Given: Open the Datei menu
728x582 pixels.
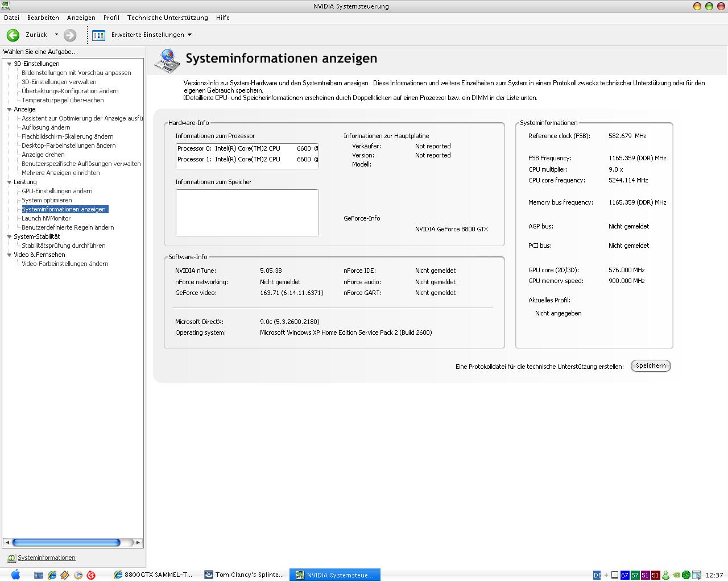Looking at the screenshot, I should [11, 18].
